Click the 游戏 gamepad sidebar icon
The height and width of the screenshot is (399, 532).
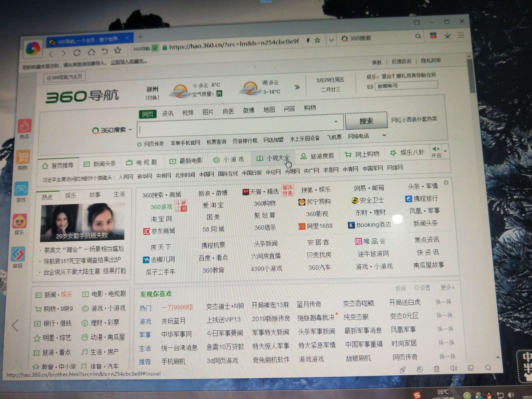tap(21, 189)
